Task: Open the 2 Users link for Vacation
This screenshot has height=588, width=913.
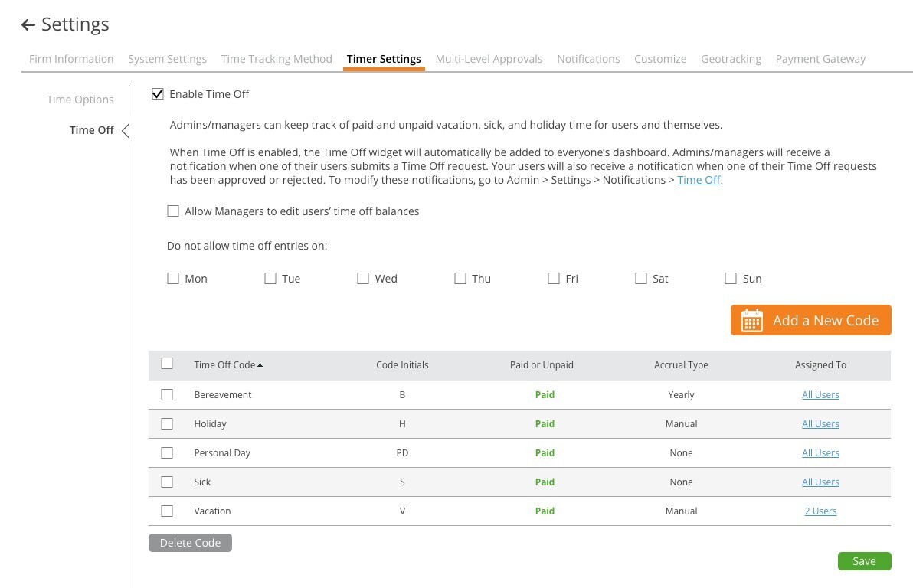Action: coord(820,511)
